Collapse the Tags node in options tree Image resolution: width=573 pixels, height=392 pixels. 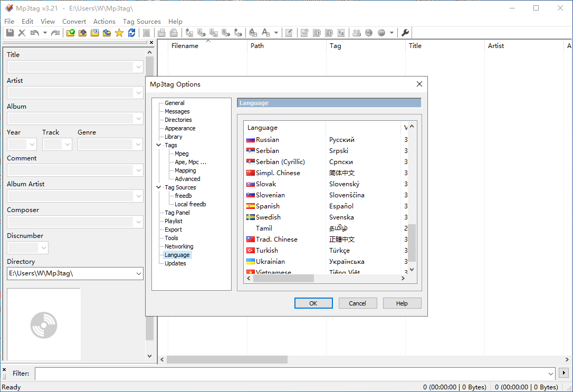click(159, 145)
